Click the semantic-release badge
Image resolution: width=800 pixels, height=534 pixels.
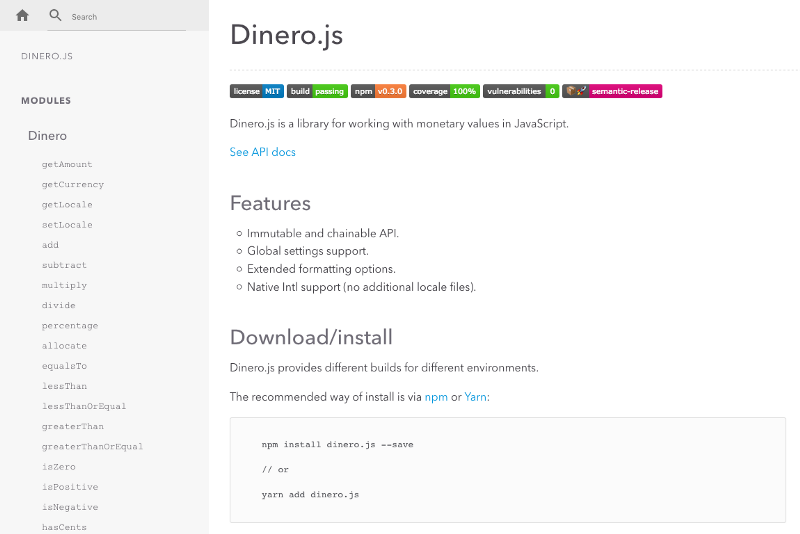[612, 91]
